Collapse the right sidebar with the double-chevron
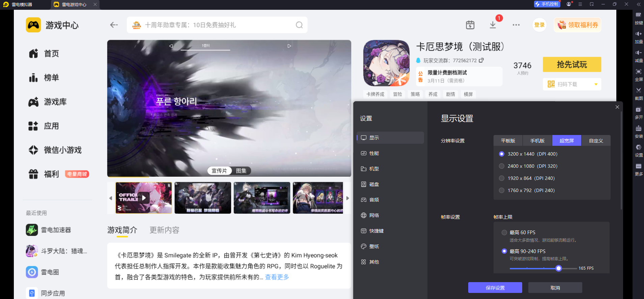 click(639, 4)
